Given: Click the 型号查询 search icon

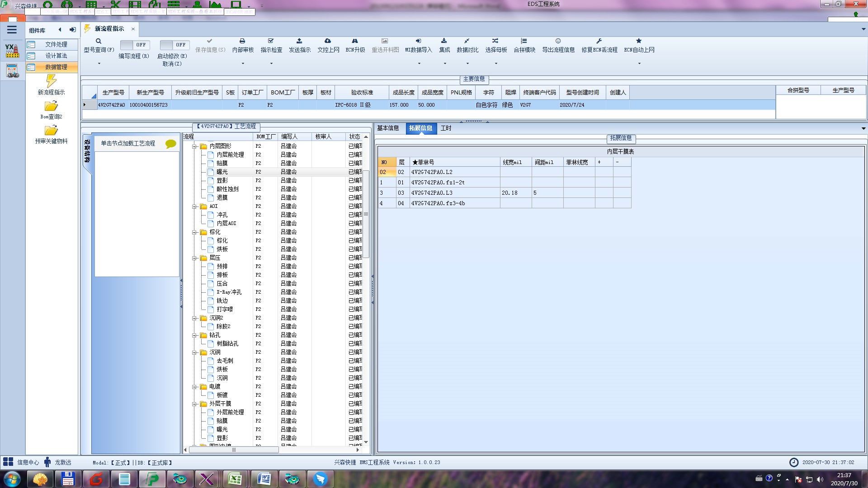Looking at the screenshot, I should 99,41.
